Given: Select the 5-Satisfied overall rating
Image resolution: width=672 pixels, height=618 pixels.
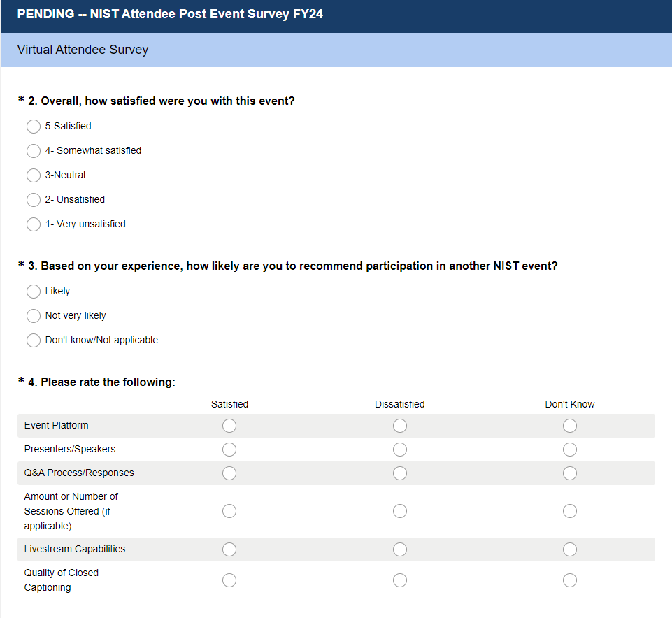Looking at the screenshot, I should click(x=34, y=127).
